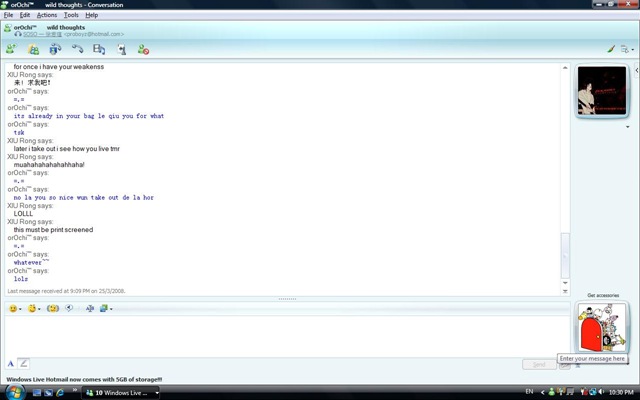Click Show Desktop quick launch icon
The height and width of the screenshot is (400, 640).
point(37,393)
